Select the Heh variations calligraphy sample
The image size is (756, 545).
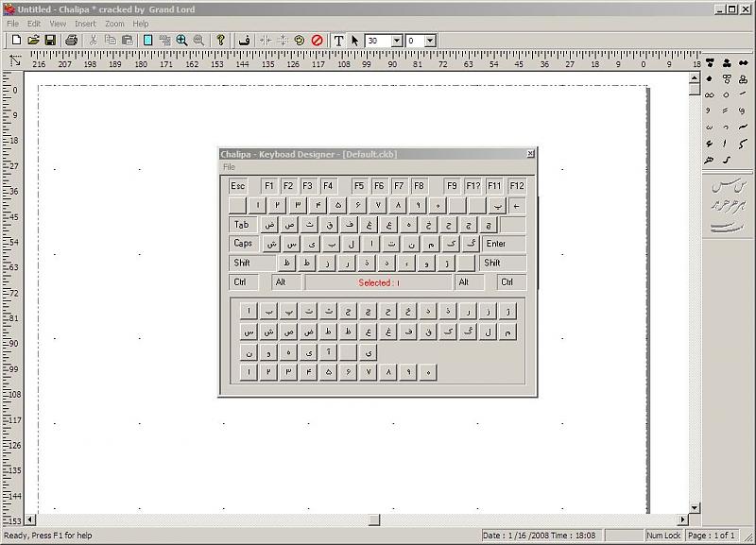tap(729, 206)
